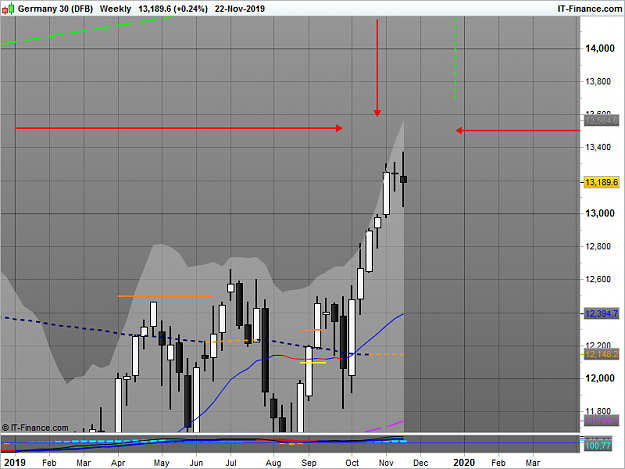Open the Weekly timeframe label
Image resolution: width=625 pixels, height=469 pixels.
pyautogui.click(x=115, y=9)
